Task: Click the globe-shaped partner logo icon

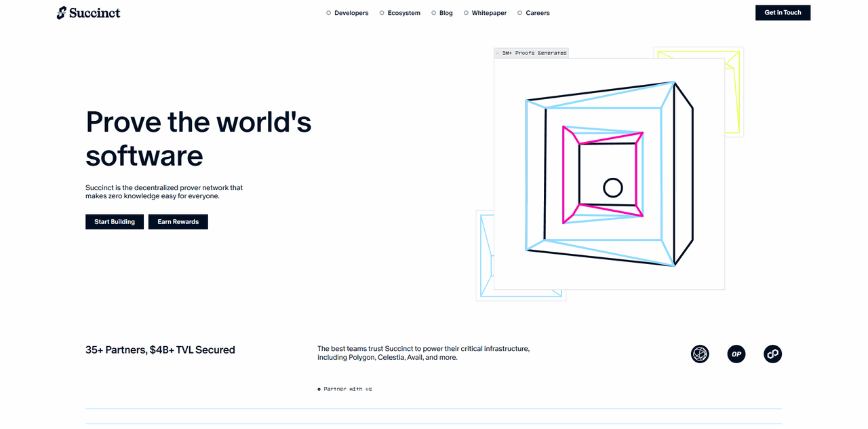Action: click(700, 354)
